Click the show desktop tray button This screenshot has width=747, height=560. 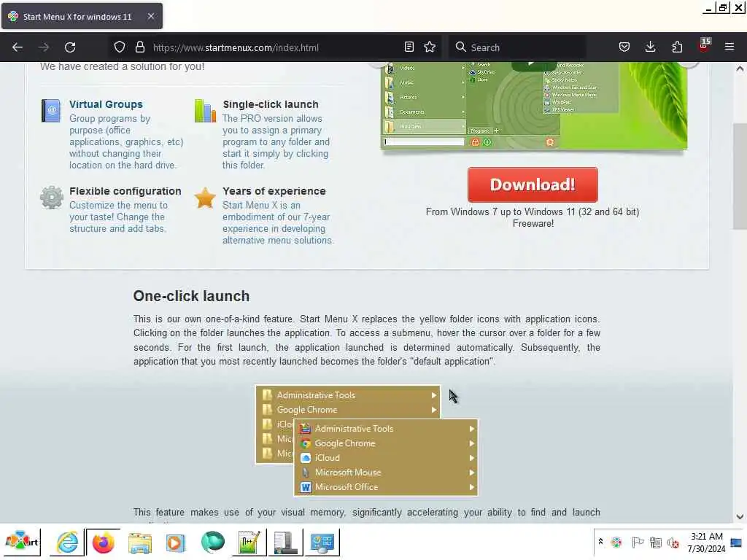737,542
